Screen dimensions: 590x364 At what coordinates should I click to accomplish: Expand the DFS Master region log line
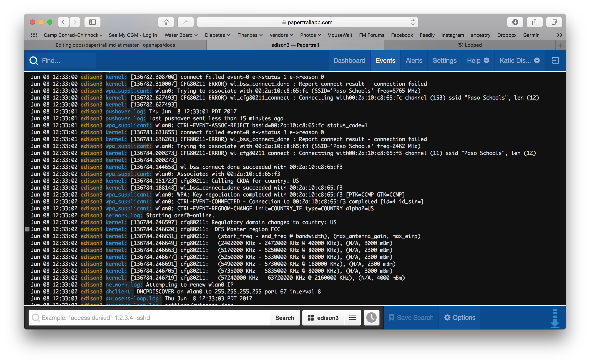tap(27, 229)
